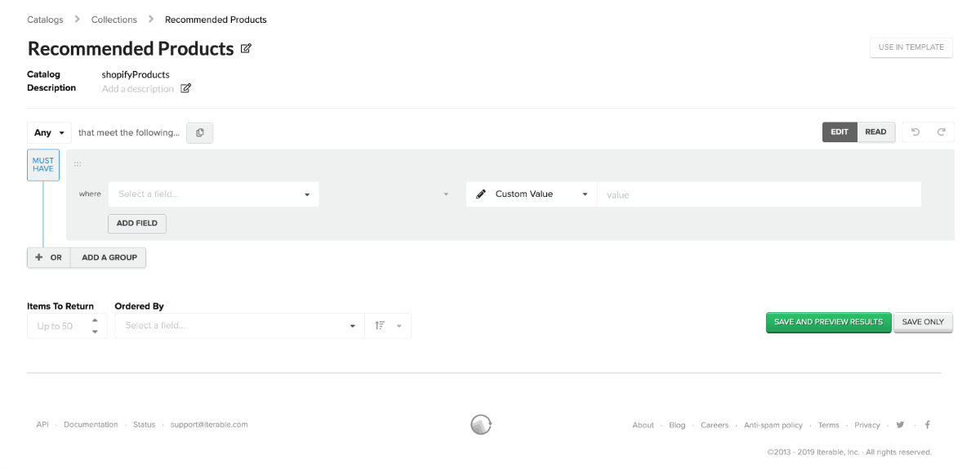
Task: Open the Any match type dropdown
Action: point(49,132)
